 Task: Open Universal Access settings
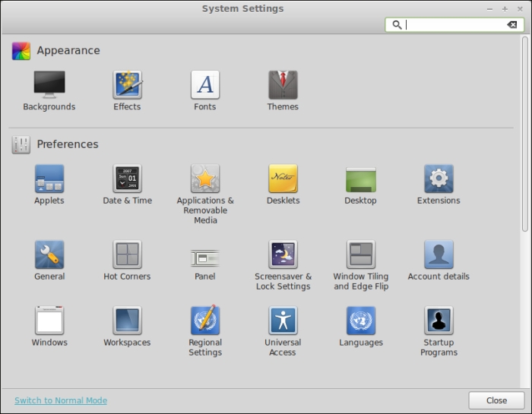(283, 331)
